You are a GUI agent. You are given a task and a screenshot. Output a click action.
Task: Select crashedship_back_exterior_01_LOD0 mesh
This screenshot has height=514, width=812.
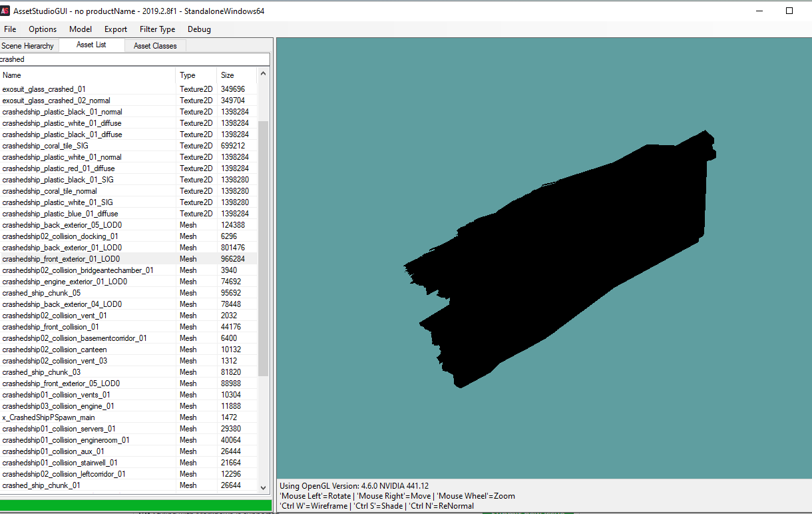pyautogui.click(x=128, y=248)
